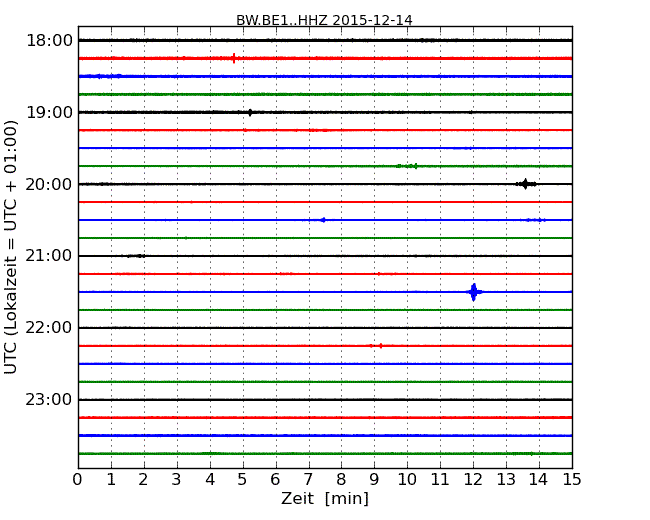
Task: Select the 21:00 time label
Action: (49, 256)
